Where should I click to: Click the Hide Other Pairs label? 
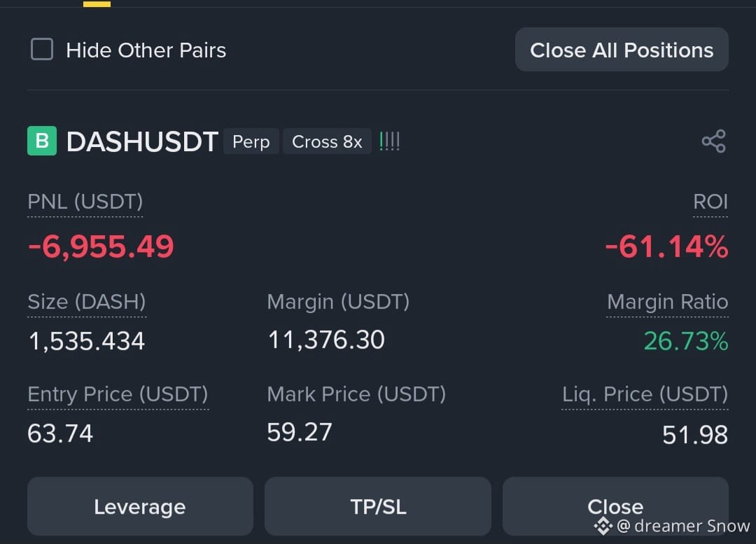point(146,50)
